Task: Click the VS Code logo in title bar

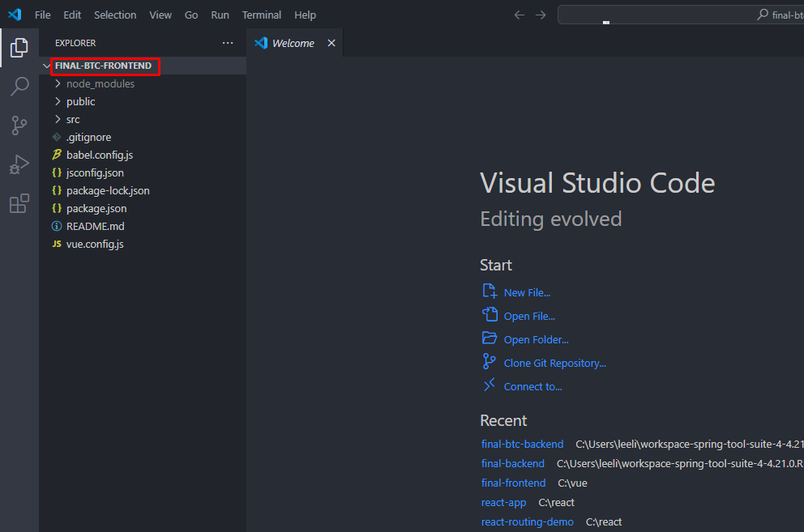Action: pyautogui.click(x=15, y=15)
